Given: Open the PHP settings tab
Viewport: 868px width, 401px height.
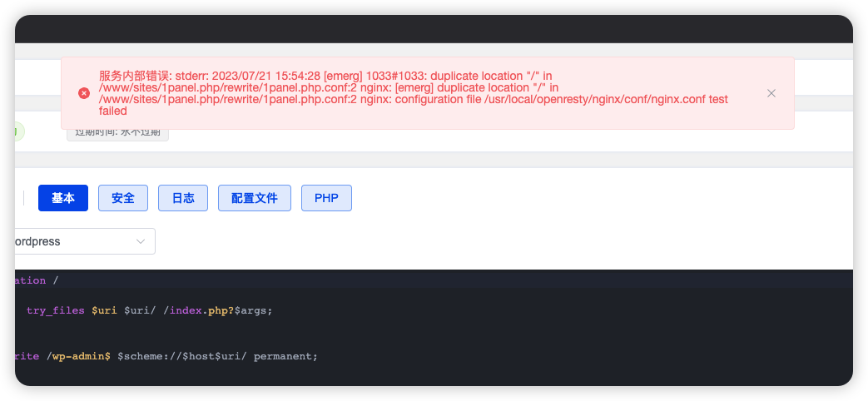Looking at the screenshot, I should click(x=326, y=198).
